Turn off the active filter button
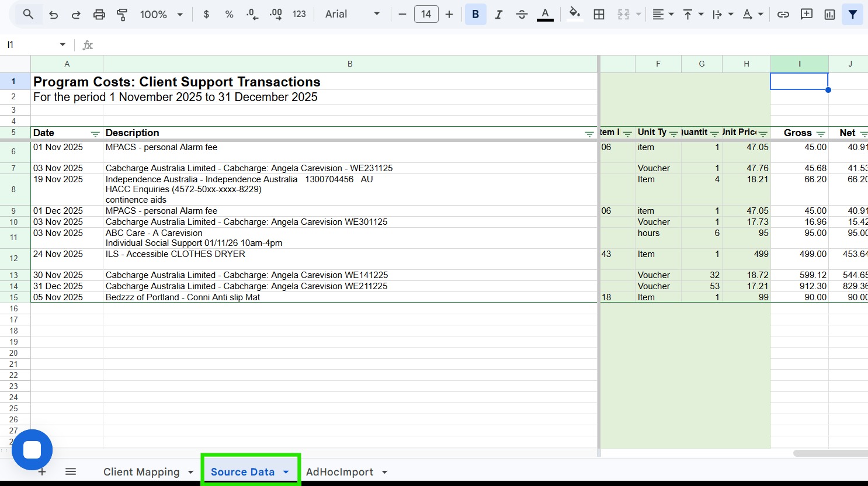Screen dimensions: 868x486 852,15
